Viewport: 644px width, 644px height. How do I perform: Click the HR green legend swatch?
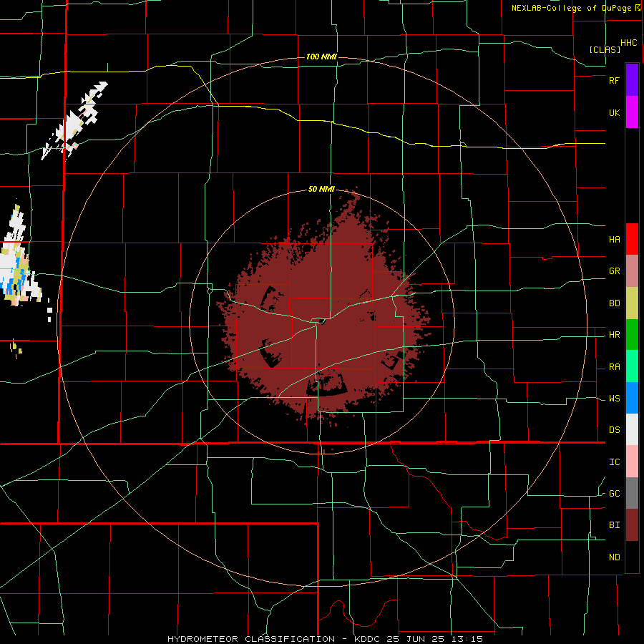[x=632, y=335]
